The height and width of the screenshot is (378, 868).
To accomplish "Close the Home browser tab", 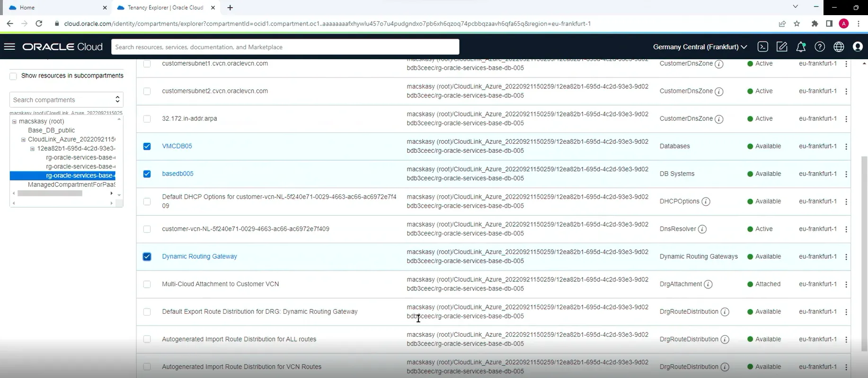I will 105,8.
